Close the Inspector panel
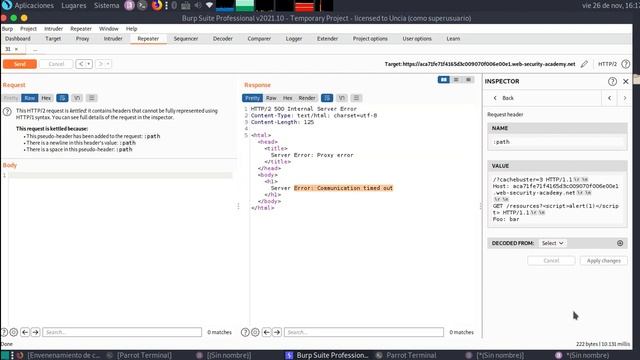This screenshot has width=640, height=360. pos(626,82)
